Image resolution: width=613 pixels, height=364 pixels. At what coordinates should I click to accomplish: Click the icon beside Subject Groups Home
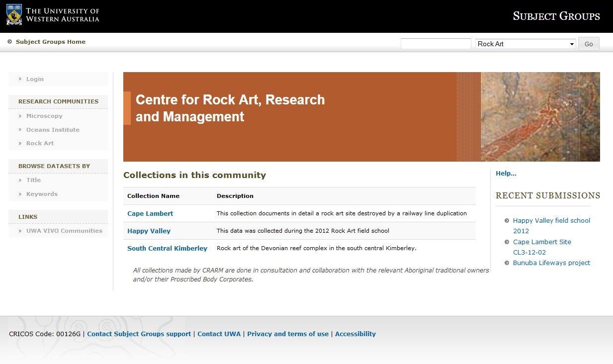(9, 42)
